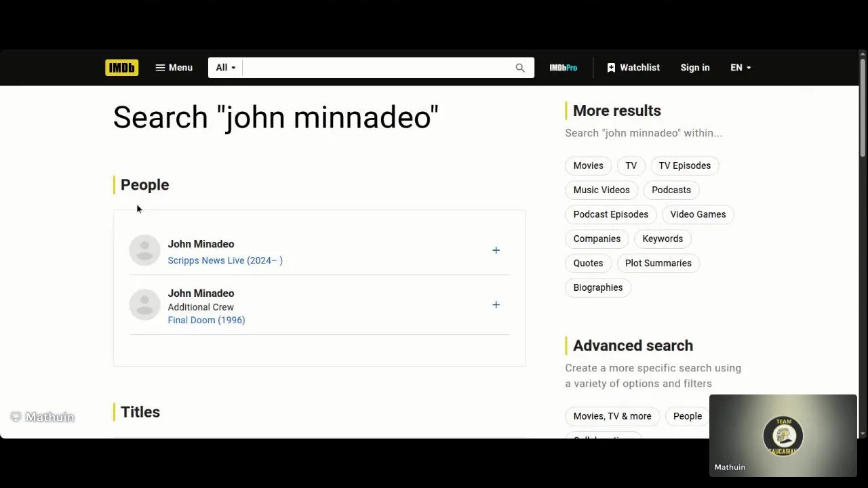Open the Scripps News Live (2024– ) link
Screen dimensions: 868x488
[x=225, y=260]
